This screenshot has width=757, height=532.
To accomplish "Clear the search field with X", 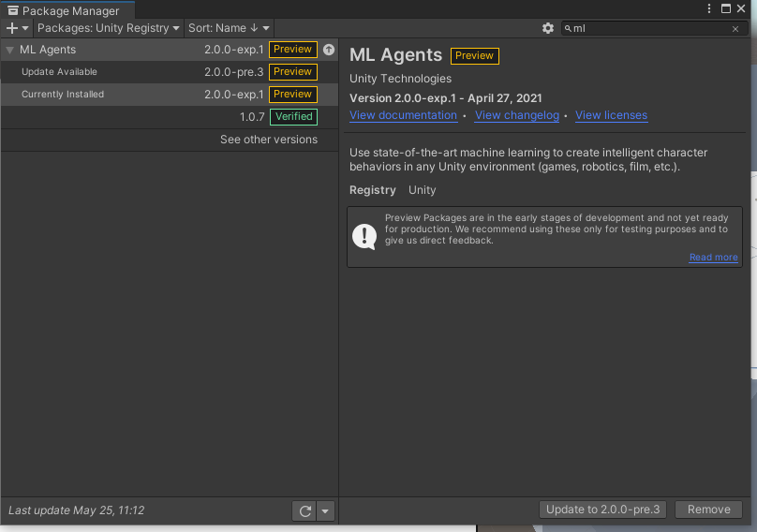I will tap(735, 29).
